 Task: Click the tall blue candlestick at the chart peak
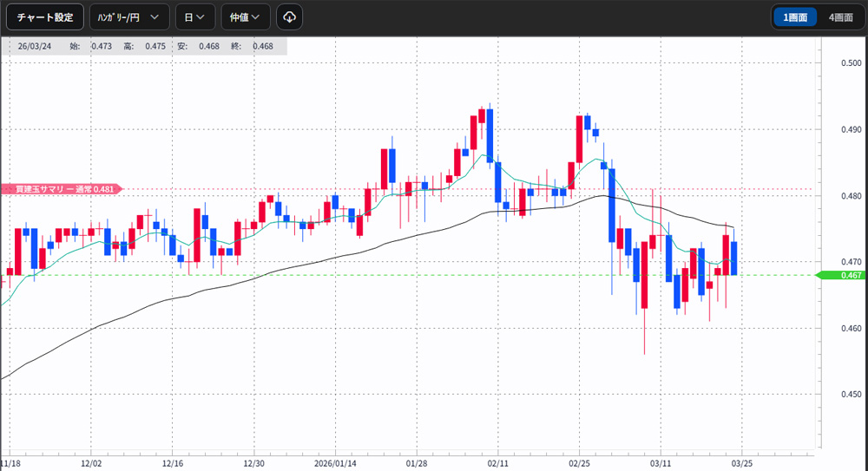click(490, 134)
